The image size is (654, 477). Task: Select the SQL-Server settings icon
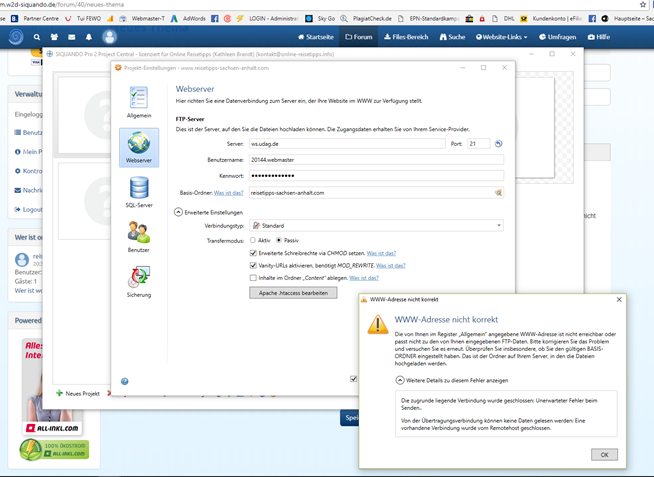coord(139,190)
